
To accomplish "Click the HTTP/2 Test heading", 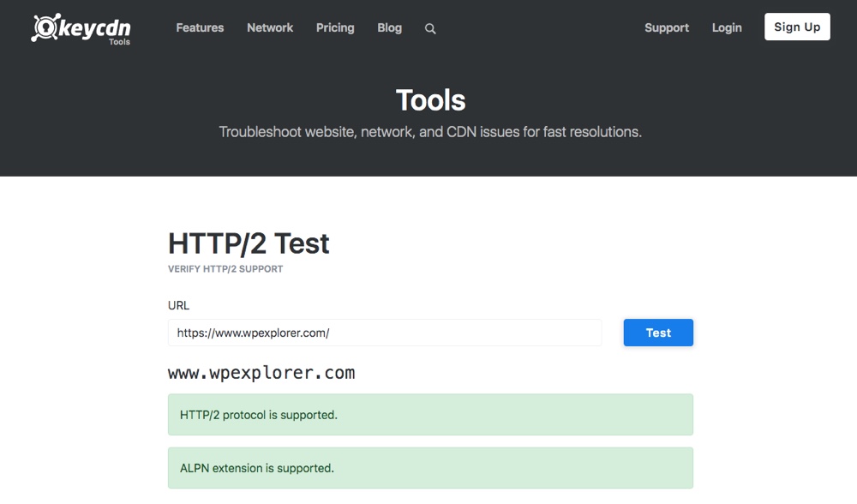I will [x=249, y=243].
